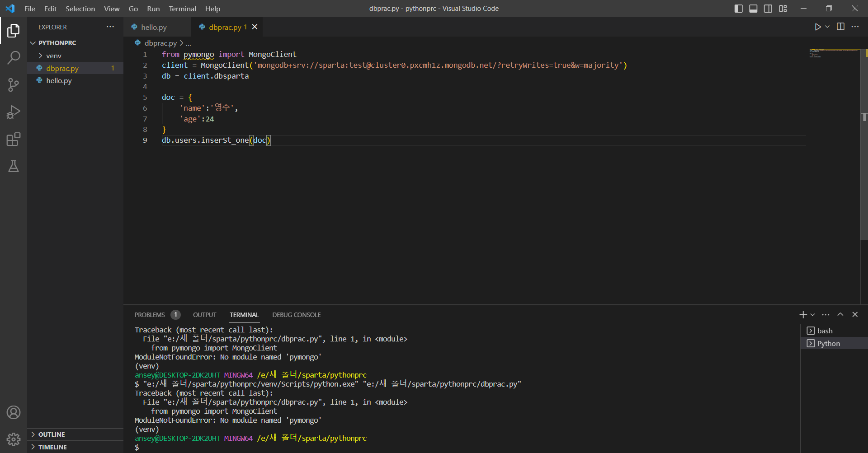Open editor More Actions ellipsis
The height and width of the screenshot is (453, 868).
tap(855, 27)
